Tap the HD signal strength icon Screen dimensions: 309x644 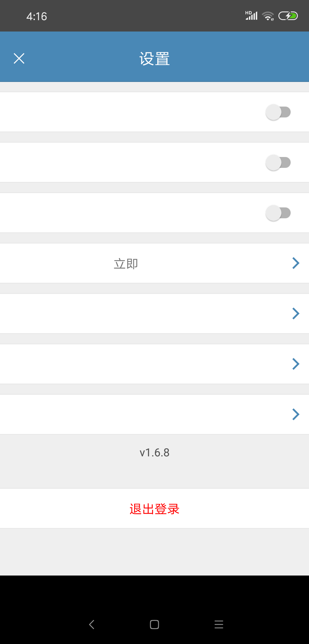251,15
